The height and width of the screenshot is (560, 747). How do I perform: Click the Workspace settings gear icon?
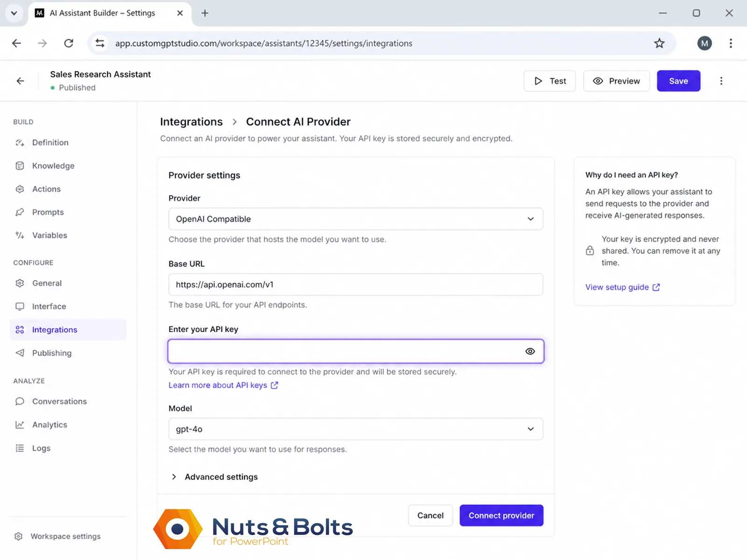(19, 536)
